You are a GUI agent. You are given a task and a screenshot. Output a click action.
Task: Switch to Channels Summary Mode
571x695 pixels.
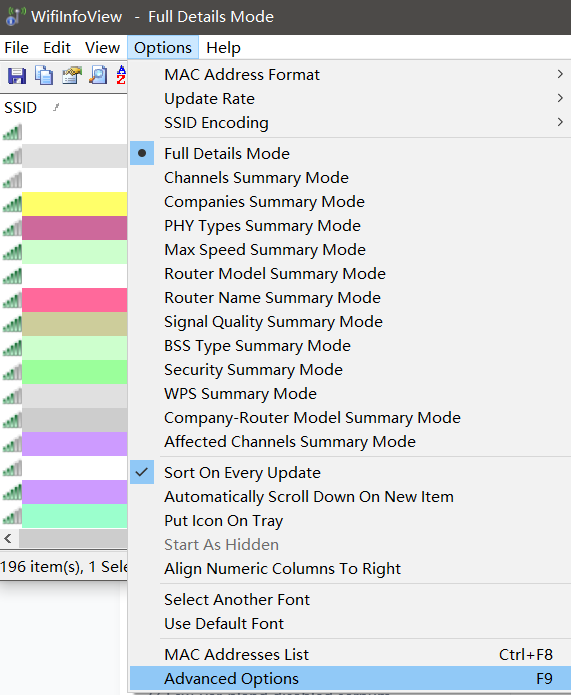(350, 177)
